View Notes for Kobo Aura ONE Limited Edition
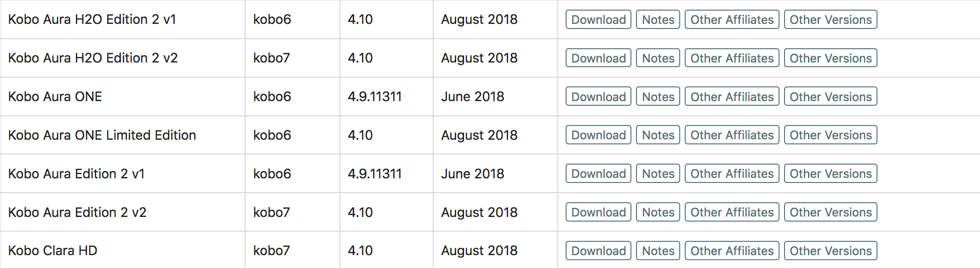The image size is (980, 268). pyautogui.click(x=658, y=135)
